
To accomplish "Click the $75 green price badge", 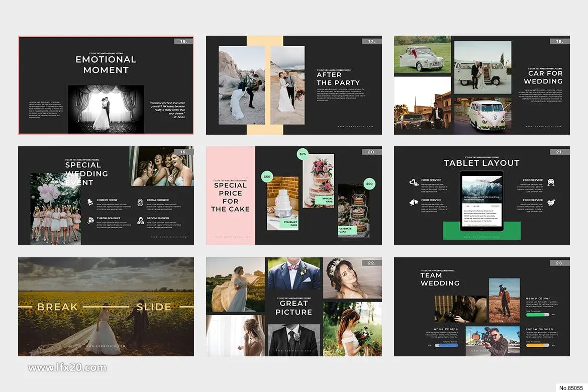I will [x=303, y=154].
